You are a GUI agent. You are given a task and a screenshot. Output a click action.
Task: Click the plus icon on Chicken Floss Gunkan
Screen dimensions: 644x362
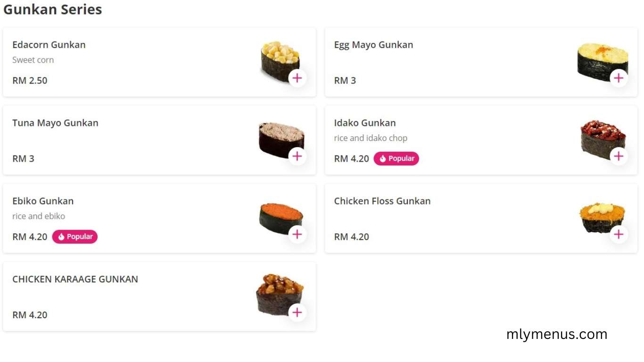619,234
